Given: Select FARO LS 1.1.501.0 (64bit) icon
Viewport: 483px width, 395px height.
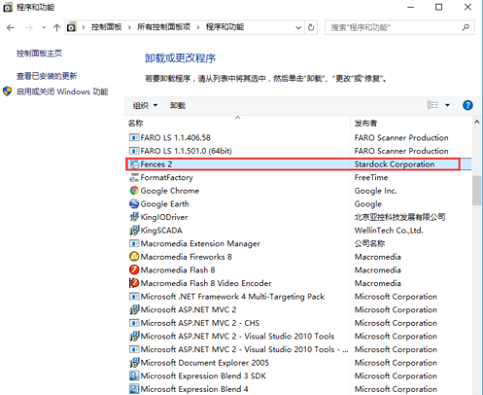Looking at the screenshot, I should pos(134,151).
